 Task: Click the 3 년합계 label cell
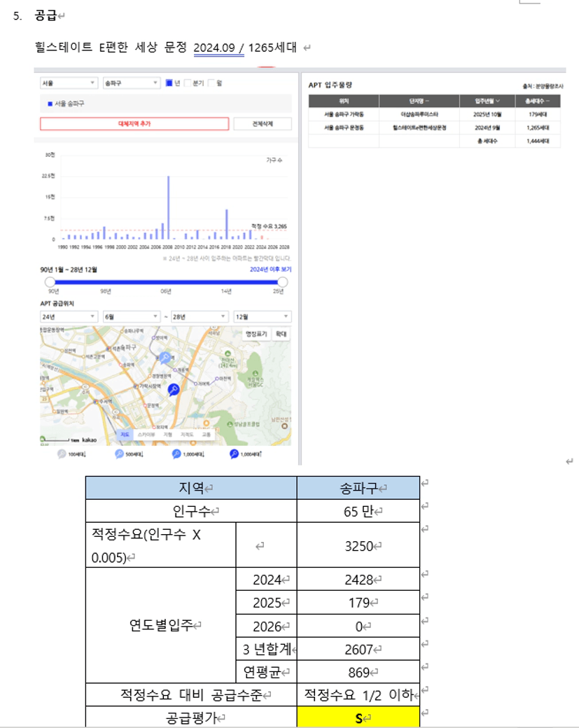267,649
